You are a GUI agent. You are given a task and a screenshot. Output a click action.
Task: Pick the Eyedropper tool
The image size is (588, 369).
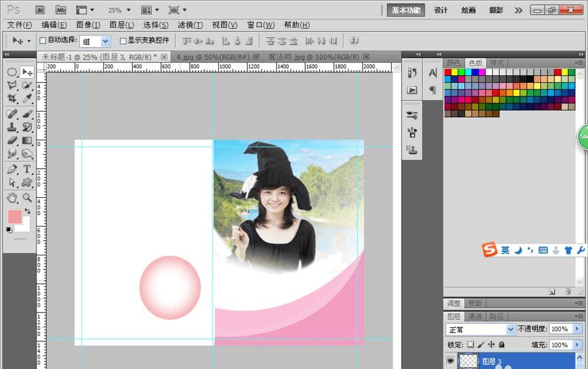coord(27,99)
